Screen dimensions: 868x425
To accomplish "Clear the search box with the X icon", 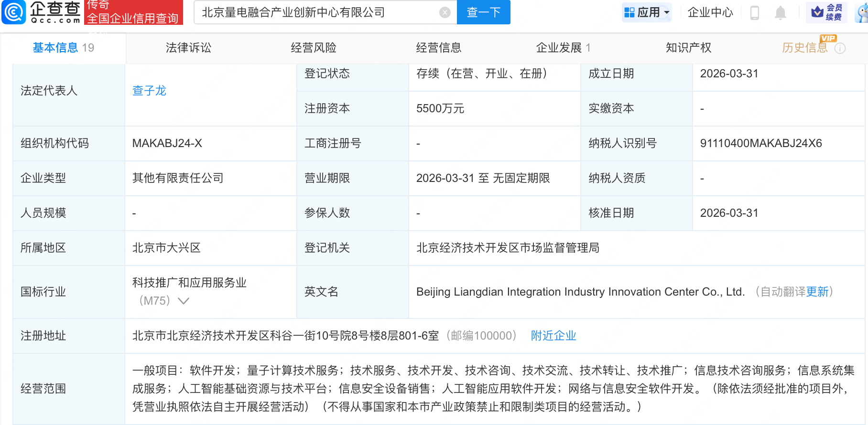I will point(445,12).
